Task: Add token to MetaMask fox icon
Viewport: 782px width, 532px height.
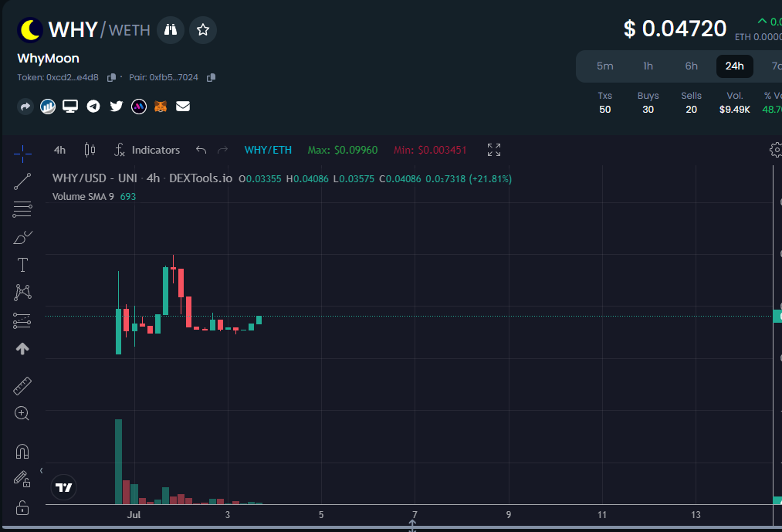Action: [161, 107]
